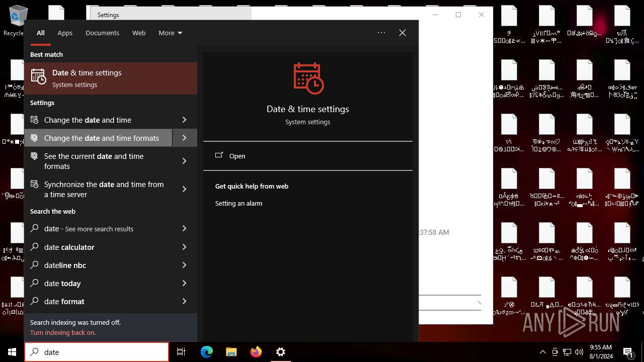Click the volume icon in system tray

point(579,352)
